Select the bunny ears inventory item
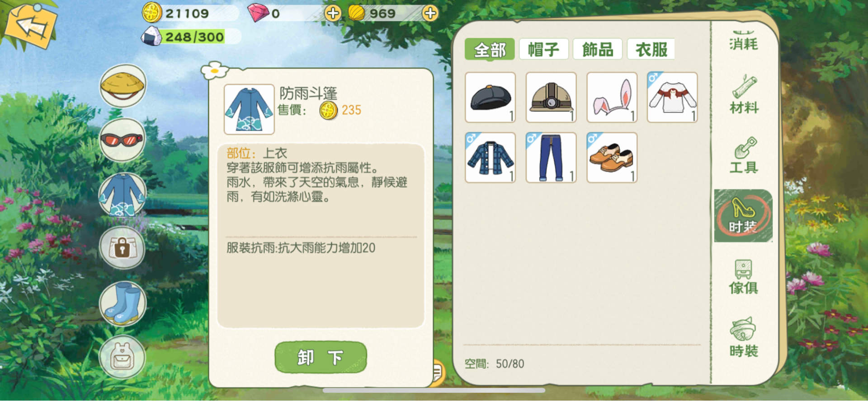 pyautogui.click(x=612, y=97)
